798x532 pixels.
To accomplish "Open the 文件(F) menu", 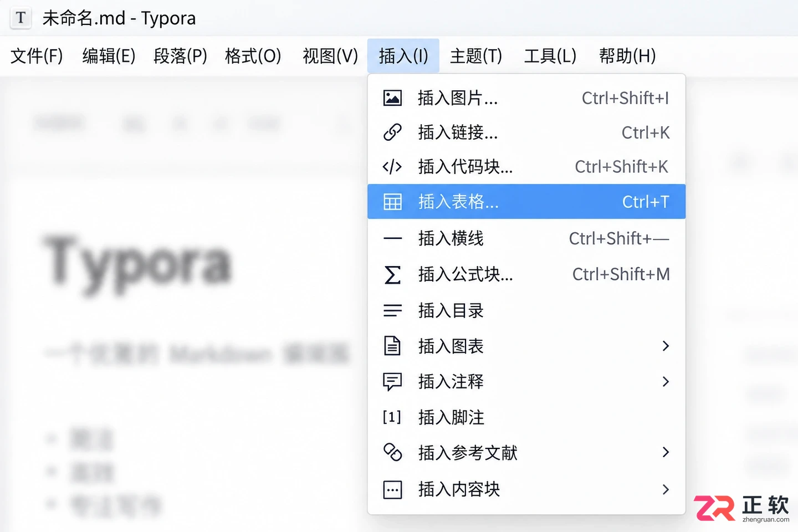I will pos(37,56).
